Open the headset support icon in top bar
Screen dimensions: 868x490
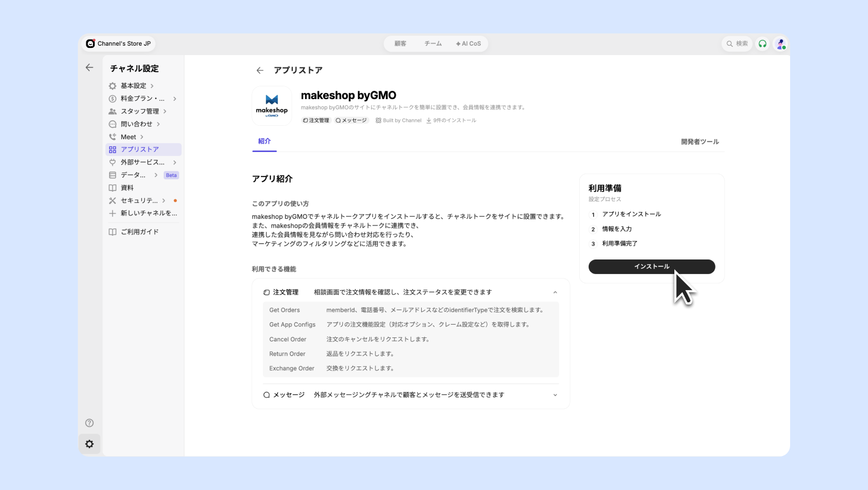pos(762,43)
